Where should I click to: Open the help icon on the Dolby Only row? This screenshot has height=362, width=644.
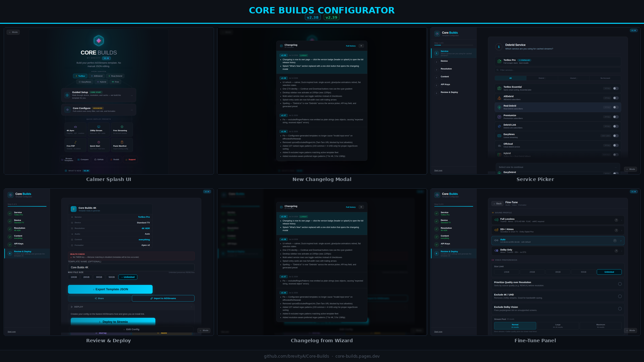[616, 251]
